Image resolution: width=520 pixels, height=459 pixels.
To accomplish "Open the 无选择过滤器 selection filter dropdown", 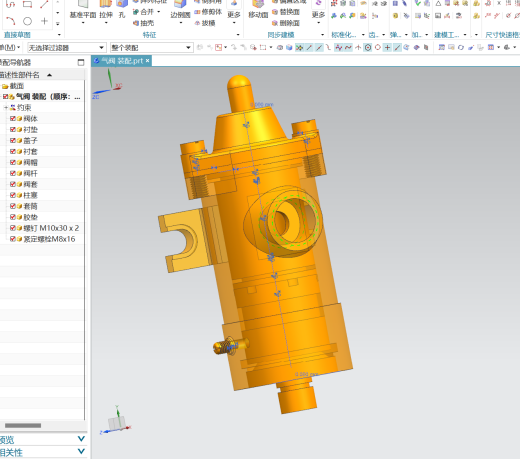I will click(x=67, y=48).
